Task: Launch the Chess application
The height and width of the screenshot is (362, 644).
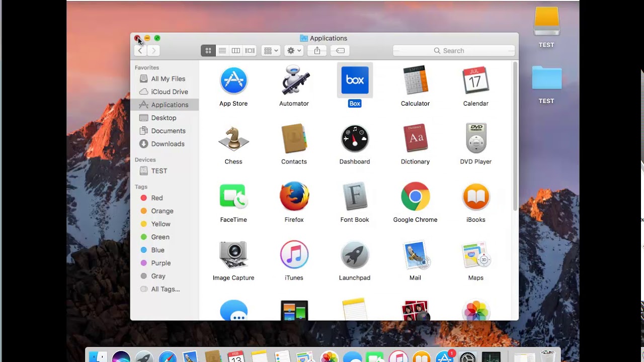Action: 233,138
